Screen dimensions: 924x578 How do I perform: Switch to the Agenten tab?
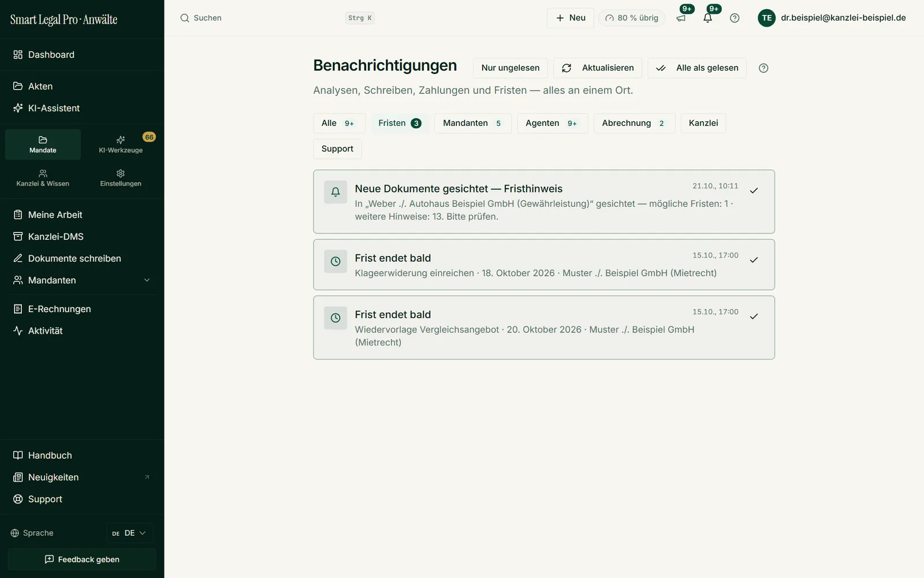point(553,123)
